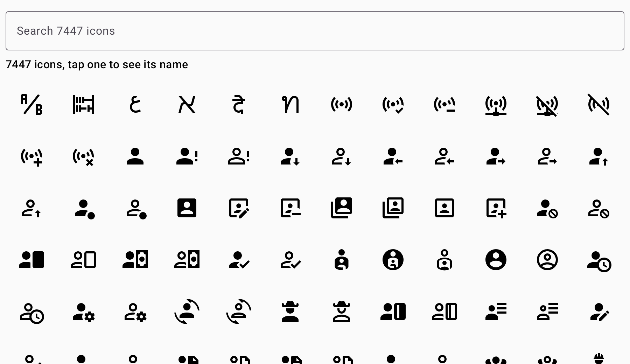Select the outlined account with credit card icon
Viewport: 630px width, 364px height.
[444, 311]
